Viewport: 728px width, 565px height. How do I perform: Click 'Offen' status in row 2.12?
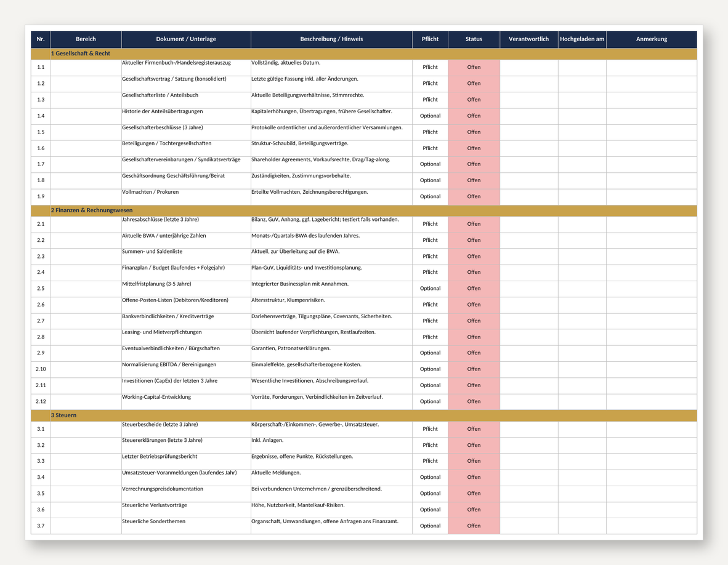474,402
